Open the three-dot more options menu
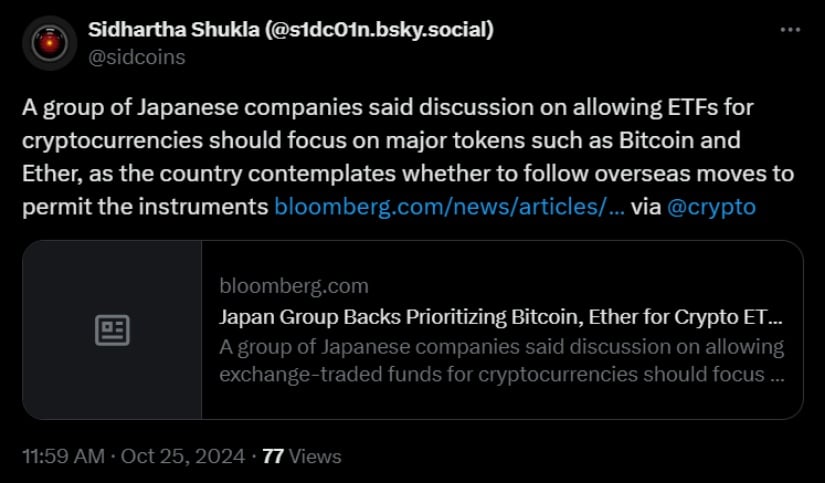This screenshot has height=483, width=825. coord(790,30)
